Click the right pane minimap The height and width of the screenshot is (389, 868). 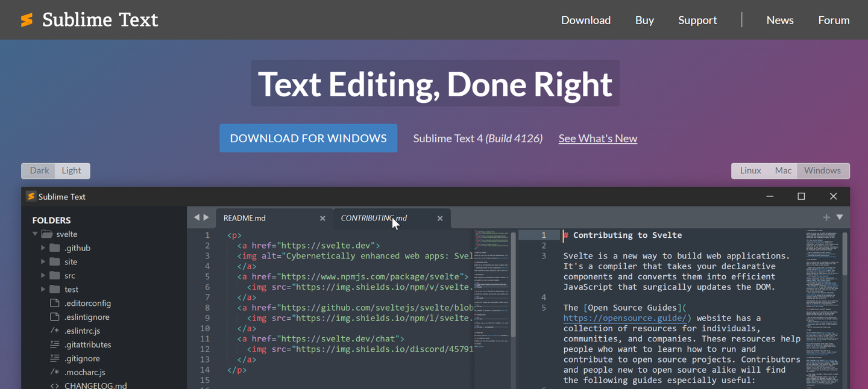822,308
